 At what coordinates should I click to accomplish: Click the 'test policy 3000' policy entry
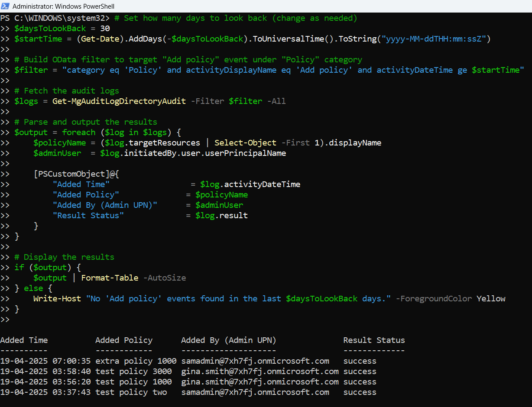tap(133, 371)
